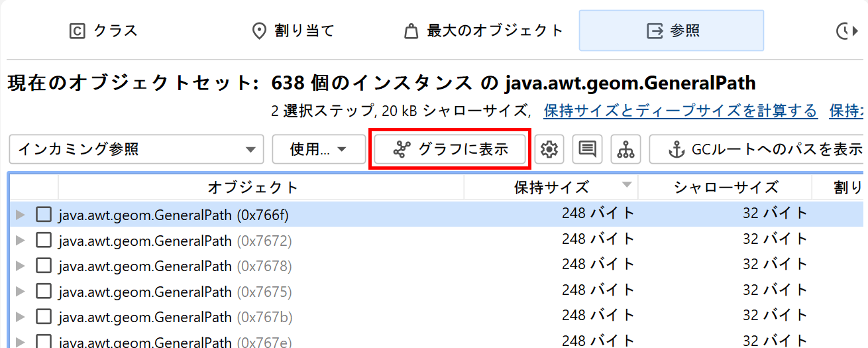
Task: Click the 保持サイズ sort arrow indicator
Action: (627, 184)
